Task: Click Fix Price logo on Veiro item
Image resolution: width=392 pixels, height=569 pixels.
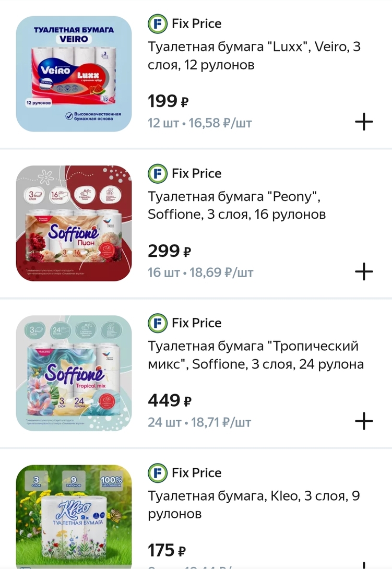Action: 157,24
